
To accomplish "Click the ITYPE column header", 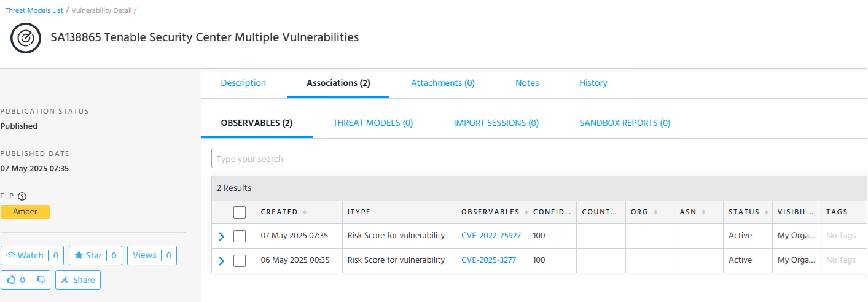I will pyautogui.click(x=359, y=212).
